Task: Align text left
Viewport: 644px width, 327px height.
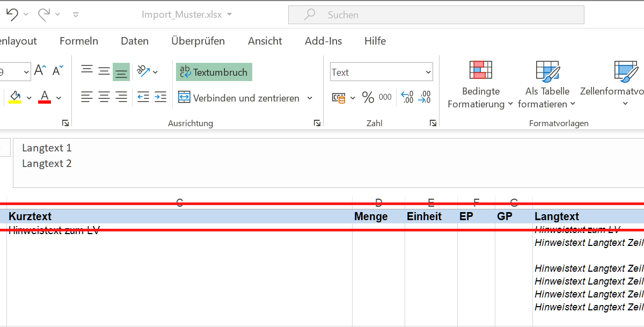Action: (x=87, y=97)
